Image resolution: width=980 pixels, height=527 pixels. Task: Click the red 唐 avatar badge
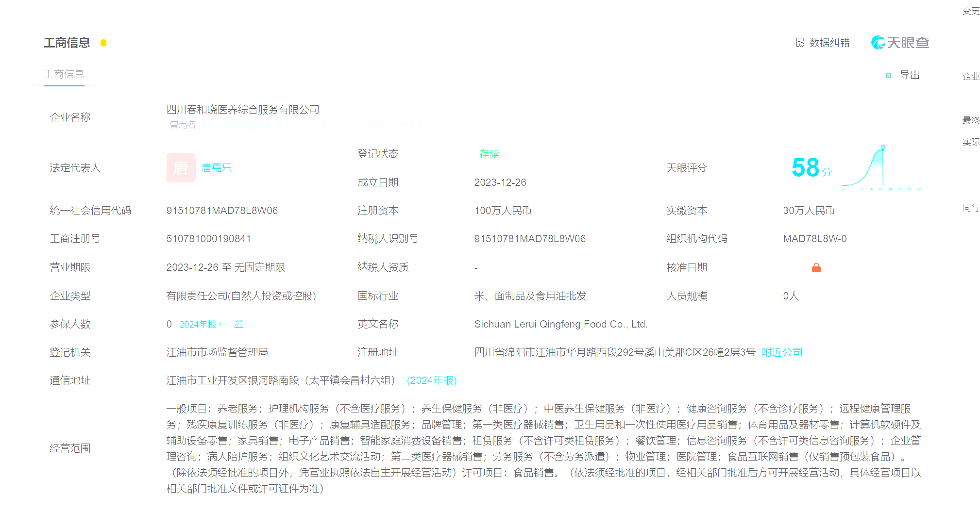[x=181, y=168]
